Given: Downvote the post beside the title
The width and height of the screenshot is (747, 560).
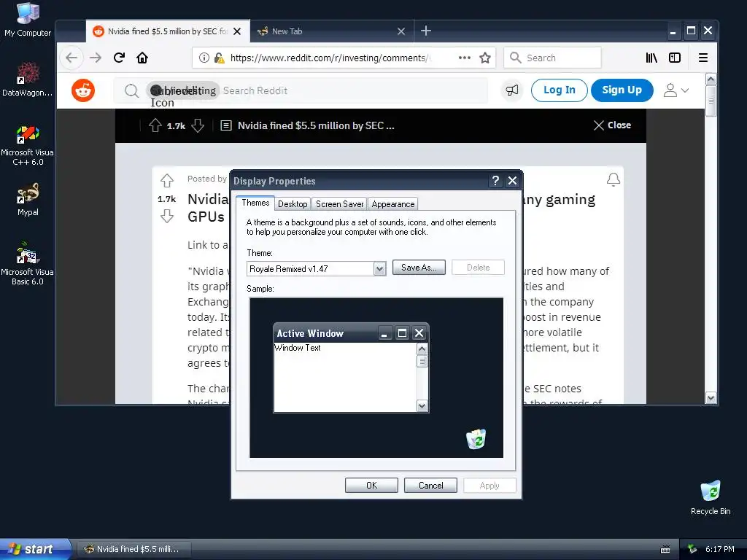Looking at the screenshot, I should coord(167,216).
